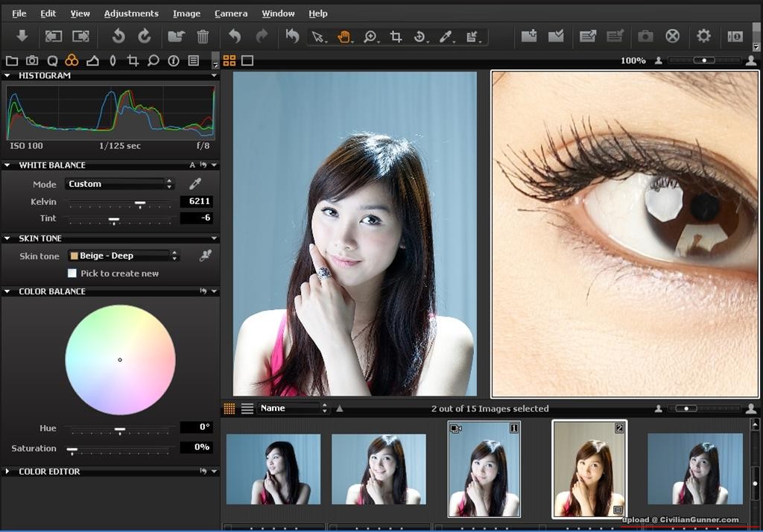
Task: Enable the 'Pick to create new' checkbox
Action: tap(72, 273)
